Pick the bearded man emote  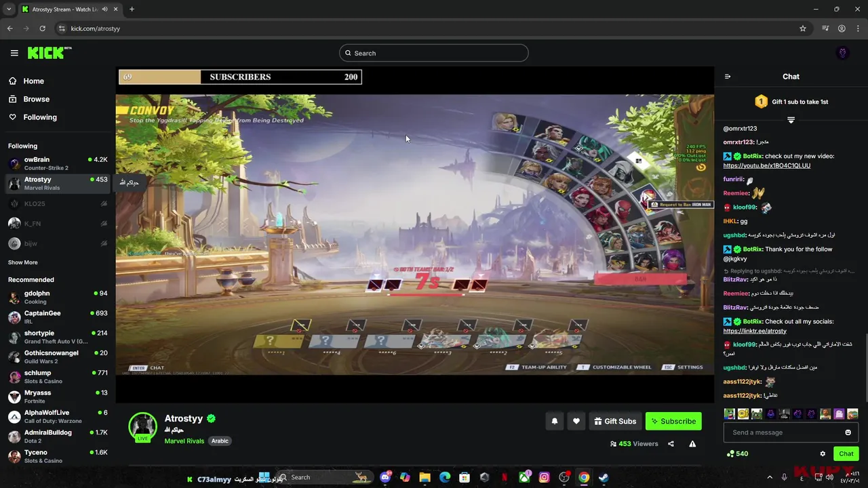tap(825, 413)
